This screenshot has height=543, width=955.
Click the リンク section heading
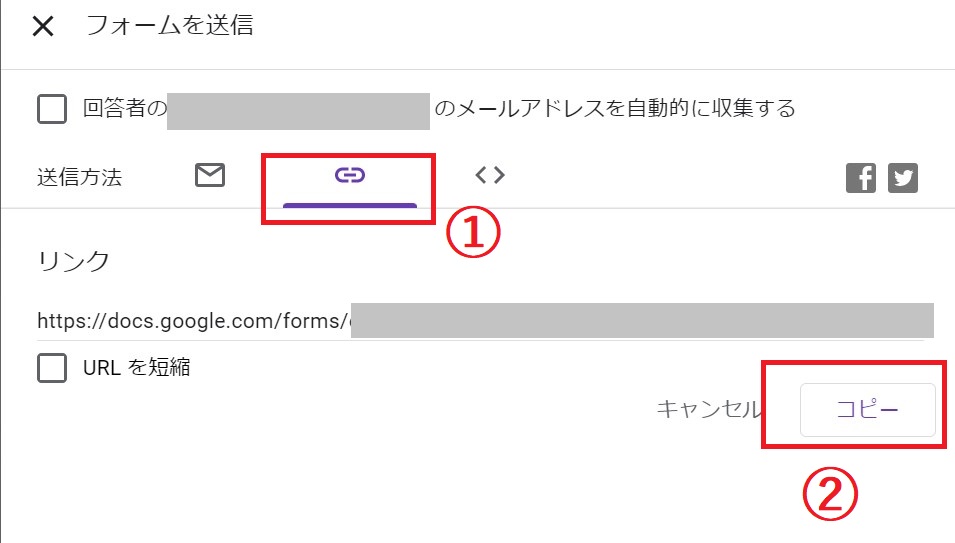(x=74, y=261)
